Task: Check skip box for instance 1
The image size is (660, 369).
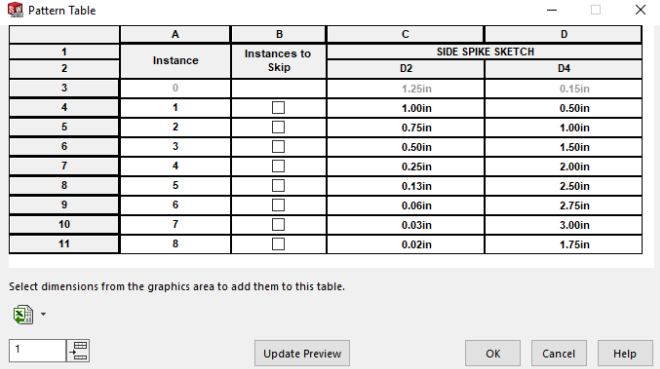Action: 278,108
